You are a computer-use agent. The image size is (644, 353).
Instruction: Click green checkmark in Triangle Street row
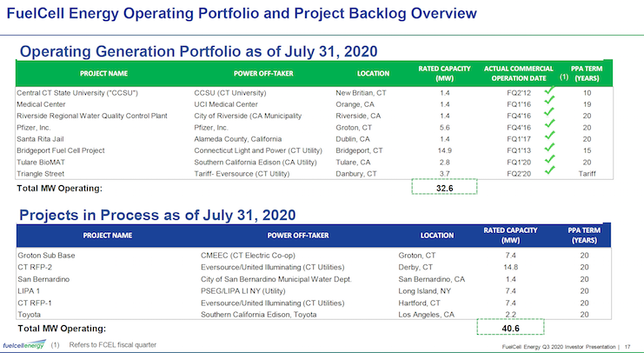point(549,170)
